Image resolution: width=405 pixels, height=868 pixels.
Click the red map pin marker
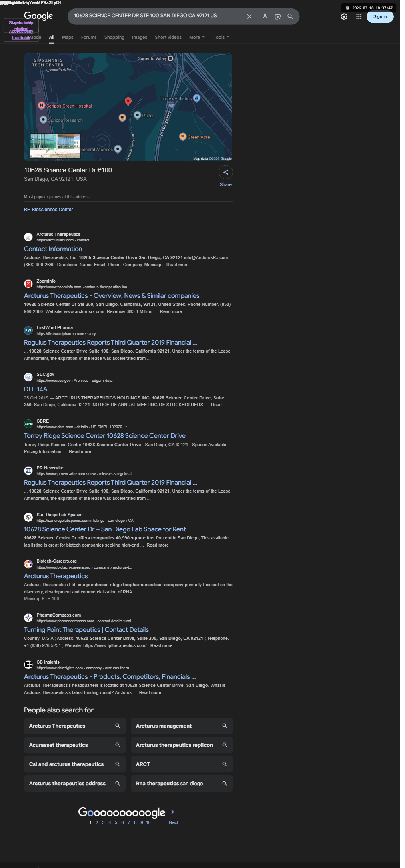128,102
